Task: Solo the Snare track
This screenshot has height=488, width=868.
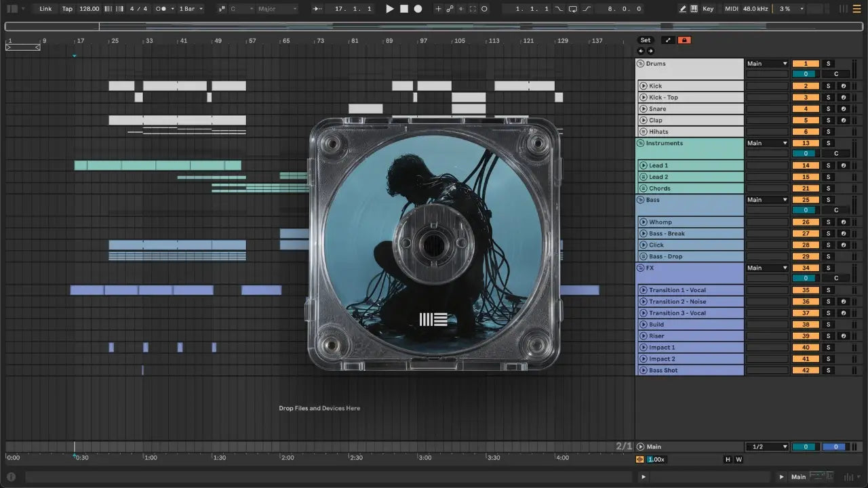Action: pos(828,108)
